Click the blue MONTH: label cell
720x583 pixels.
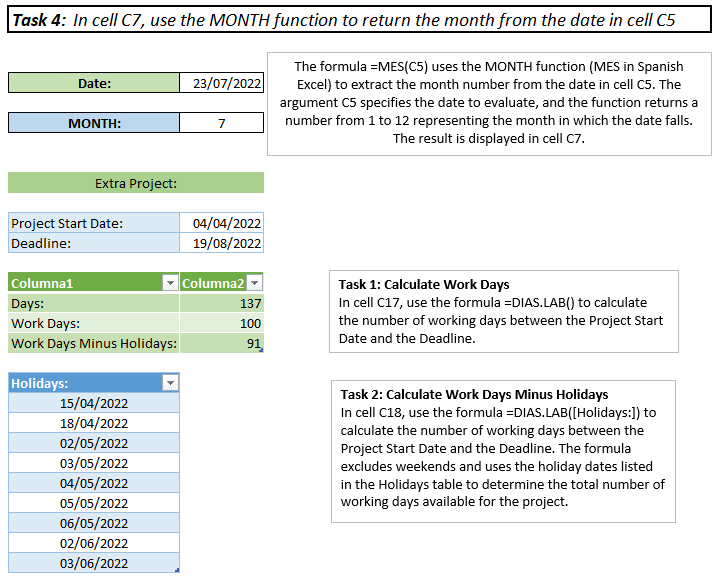[94, 123]
